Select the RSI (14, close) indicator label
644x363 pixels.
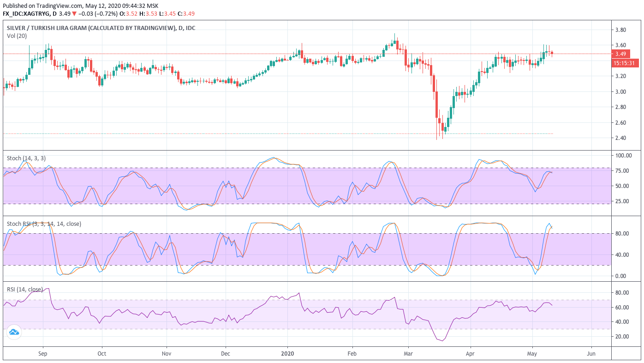pyautogui.click(x=25, y=290)
